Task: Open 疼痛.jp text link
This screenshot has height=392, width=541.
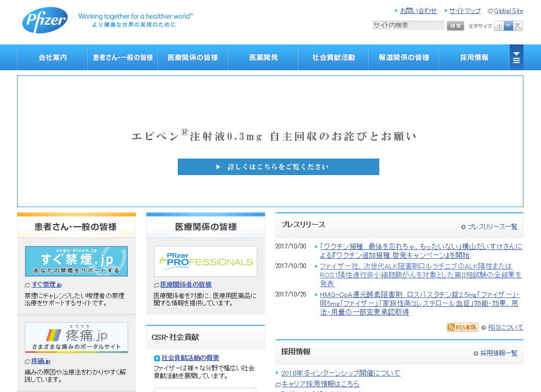Action: pos(41,361)
